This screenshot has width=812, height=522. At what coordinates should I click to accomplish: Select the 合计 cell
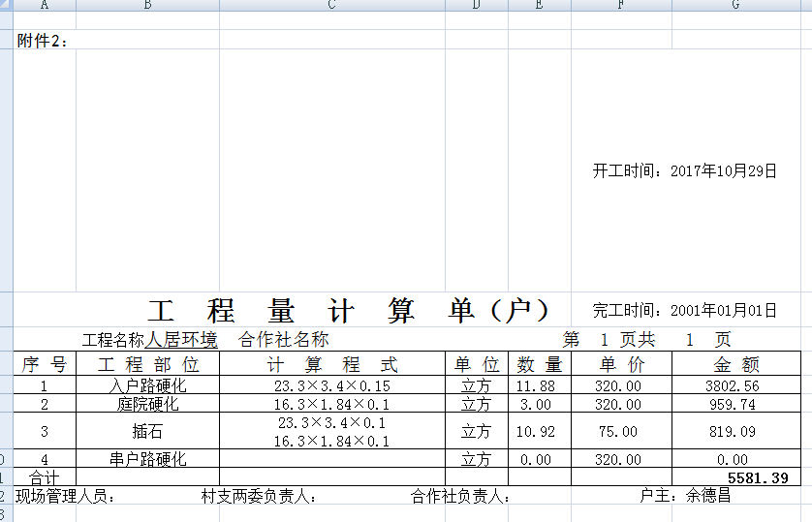point(45,477)
